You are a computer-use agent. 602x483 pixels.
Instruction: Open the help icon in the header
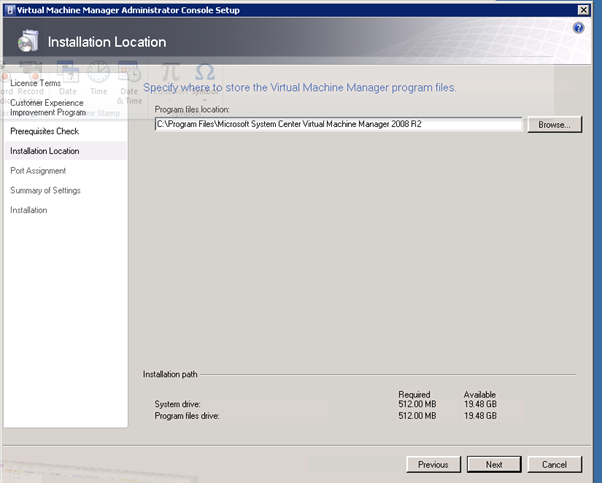click(578, 28)
